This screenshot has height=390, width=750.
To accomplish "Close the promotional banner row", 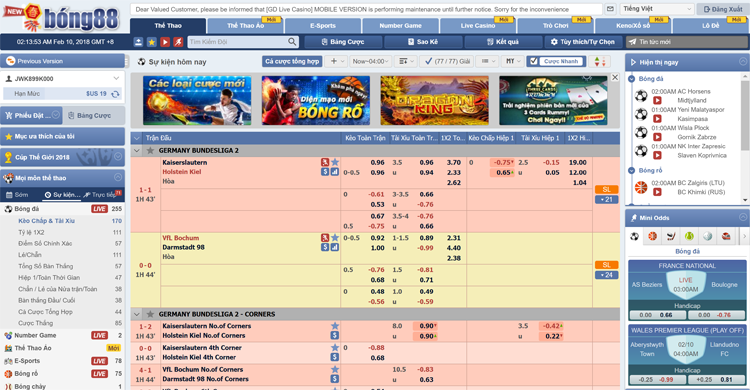I will (x=615, y=78).
